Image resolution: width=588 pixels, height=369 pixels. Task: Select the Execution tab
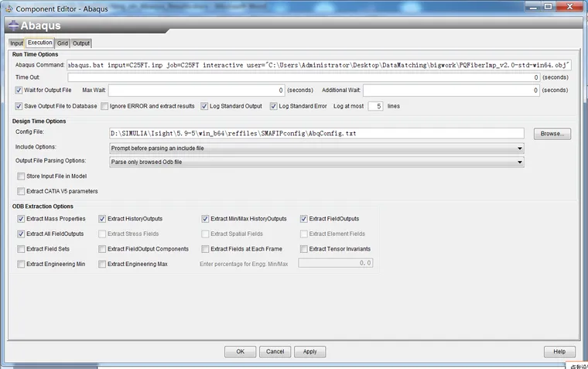[x=39, y=43]
